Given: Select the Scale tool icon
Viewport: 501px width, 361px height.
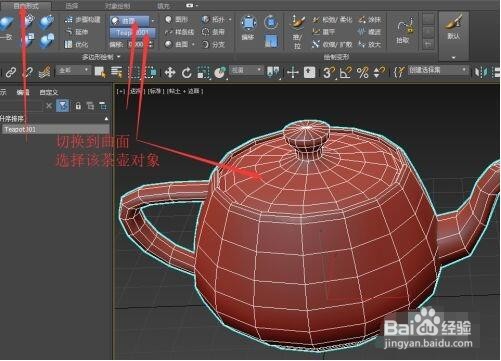Looking at the screenshot, I should click(203, 72).
